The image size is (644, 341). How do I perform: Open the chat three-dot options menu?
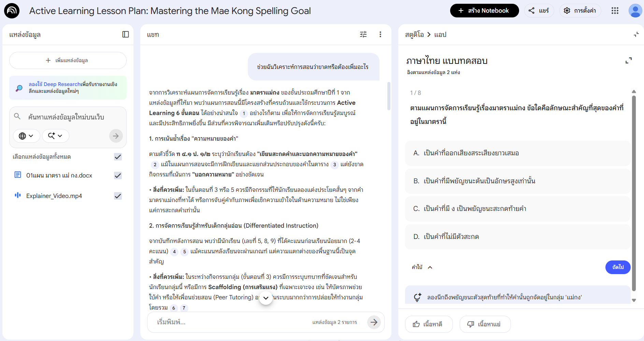tap(380, 34)
